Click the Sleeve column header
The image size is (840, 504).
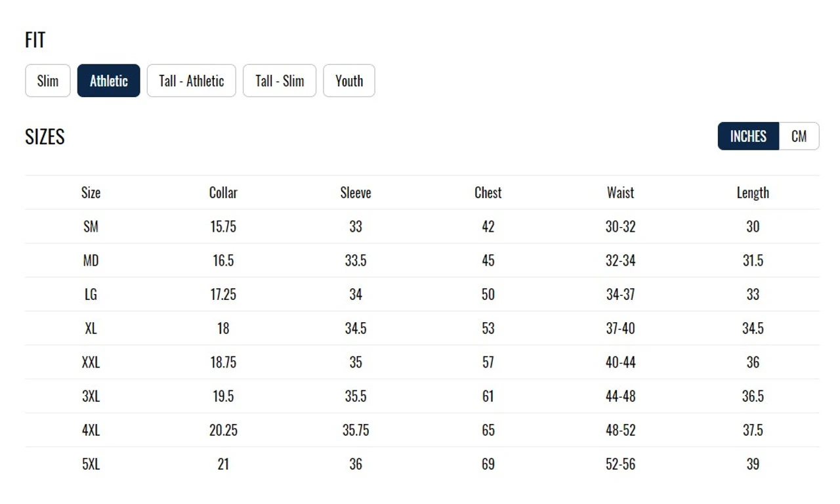coord(356,193)
